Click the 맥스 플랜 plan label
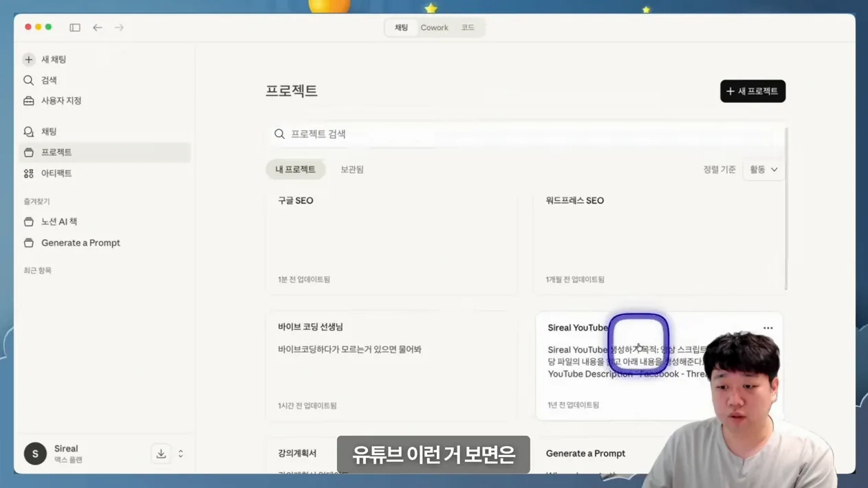Screen dimensions: 868x488 [68, 460]
